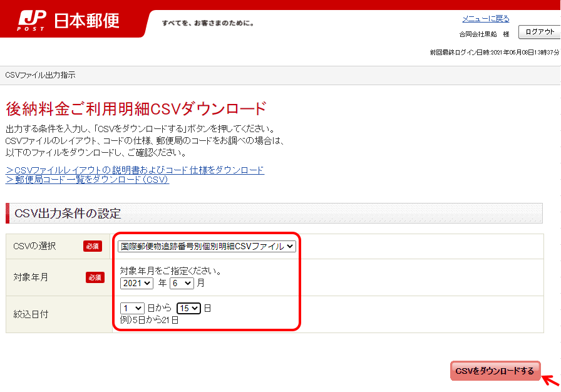The height and width of the screenshot is (392, 561).
Task: Click the すべてを、お客さまのために slogan
Action: point(208,23)
